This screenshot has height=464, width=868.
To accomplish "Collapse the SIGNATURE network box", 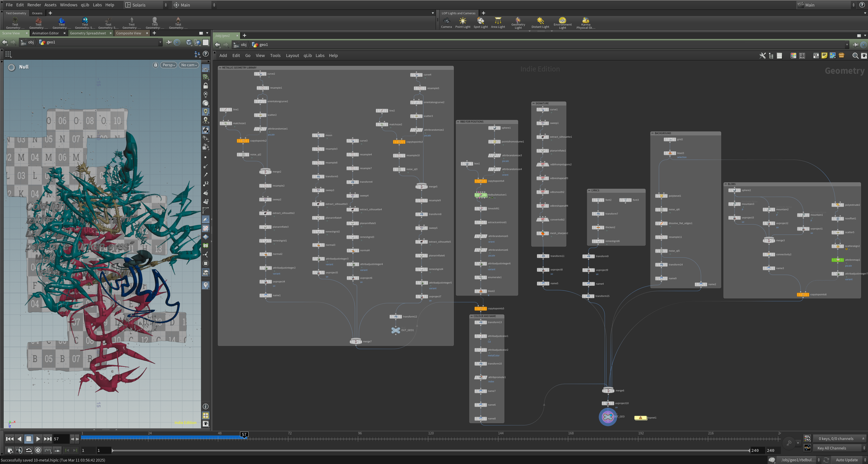I will tap(534, 103).
